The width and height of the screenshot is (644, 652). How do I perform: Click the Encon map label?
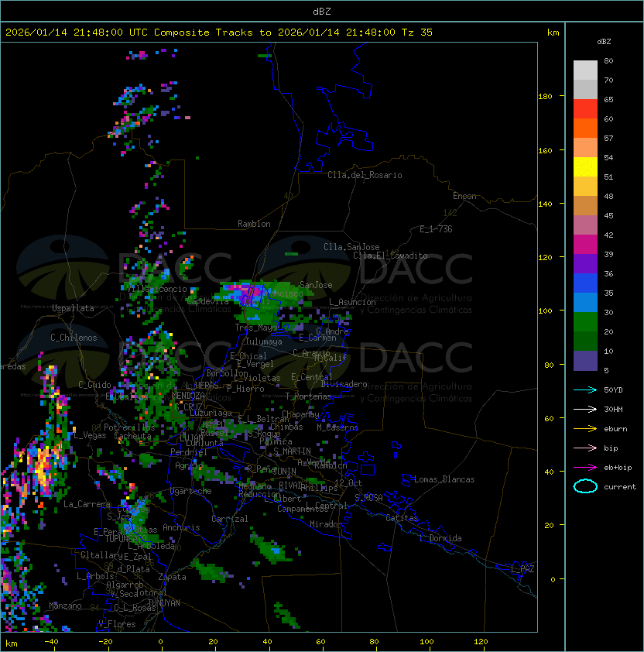tap(464, 196)
